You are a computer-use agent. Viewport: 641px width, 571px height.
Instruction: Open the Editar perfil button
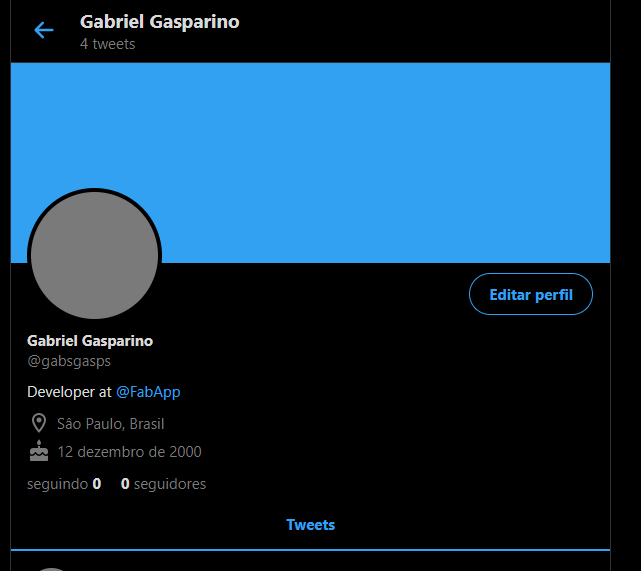[x=531, y=294]
